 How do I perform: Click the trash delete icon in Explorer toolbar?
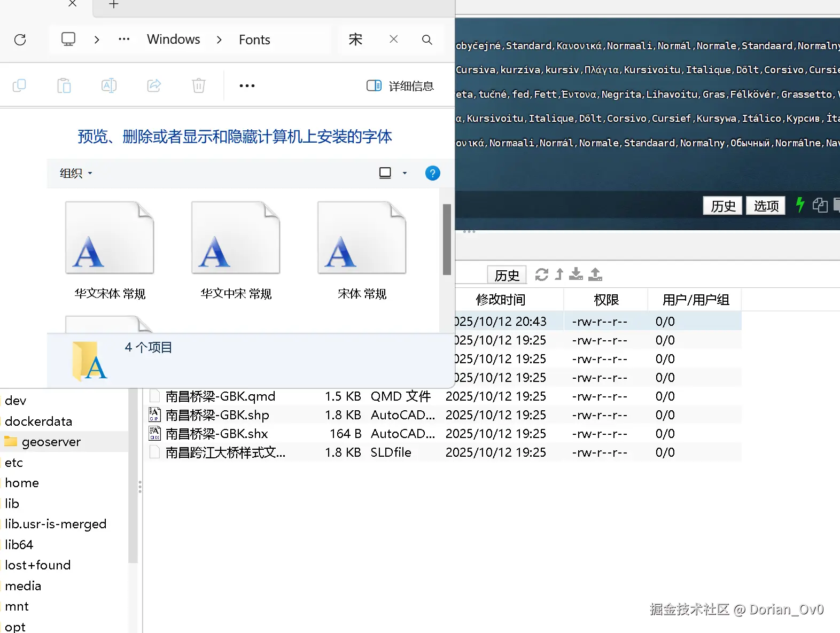(x=199, y=85)
